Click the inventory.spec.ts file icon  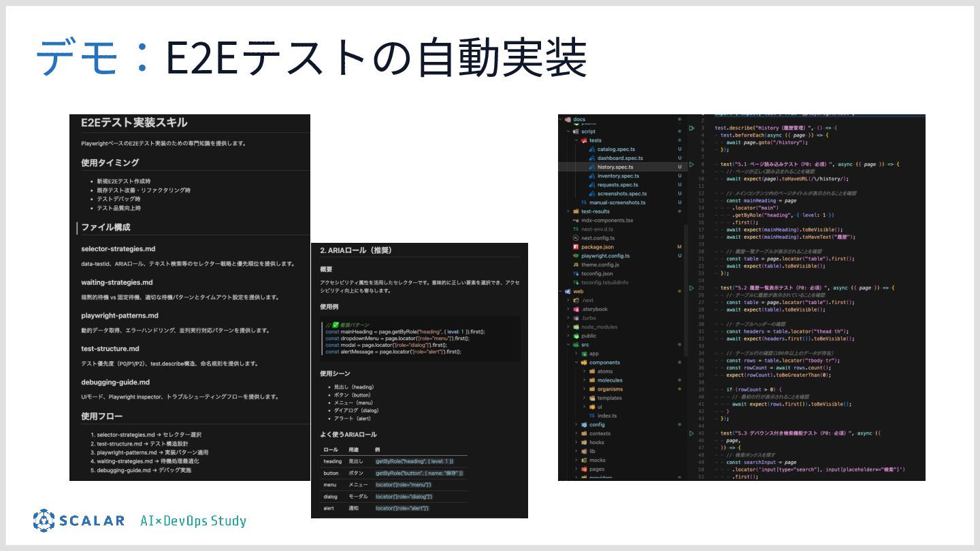592,176
